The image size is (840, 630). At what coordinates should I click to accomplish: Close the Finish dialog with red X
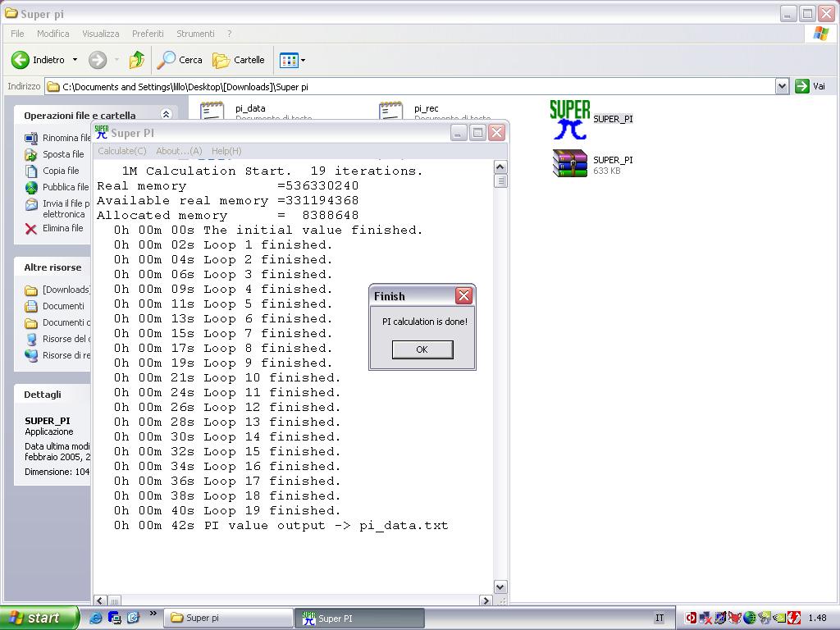pos(464,295)
